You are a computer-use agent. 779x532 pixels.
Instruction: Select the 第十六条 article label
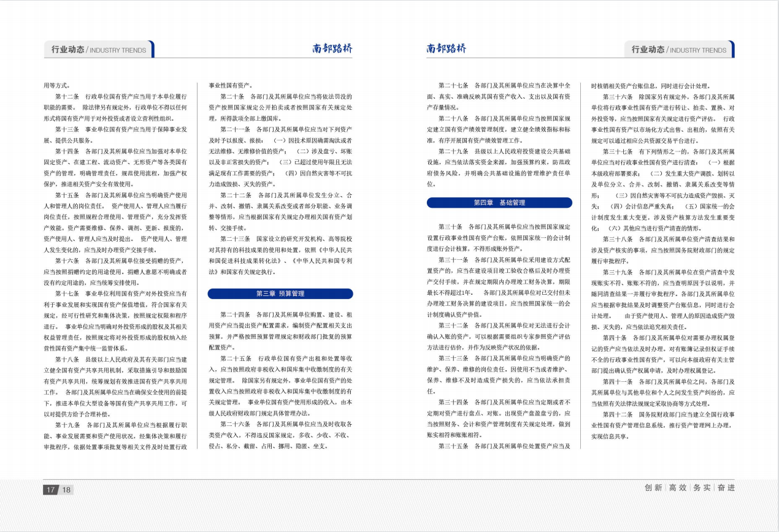pyautogui.click(x=67, y=260)
